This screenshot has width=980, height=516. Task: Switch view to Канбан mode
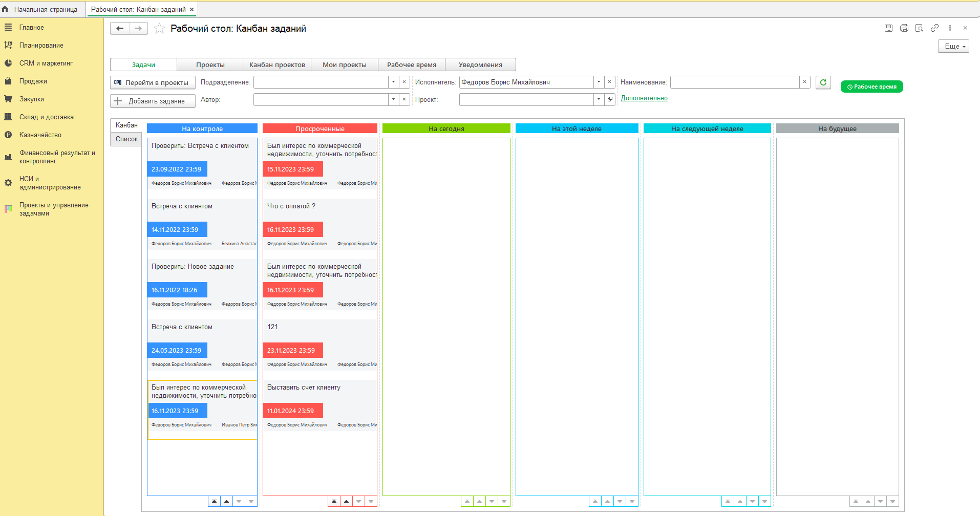126,125
